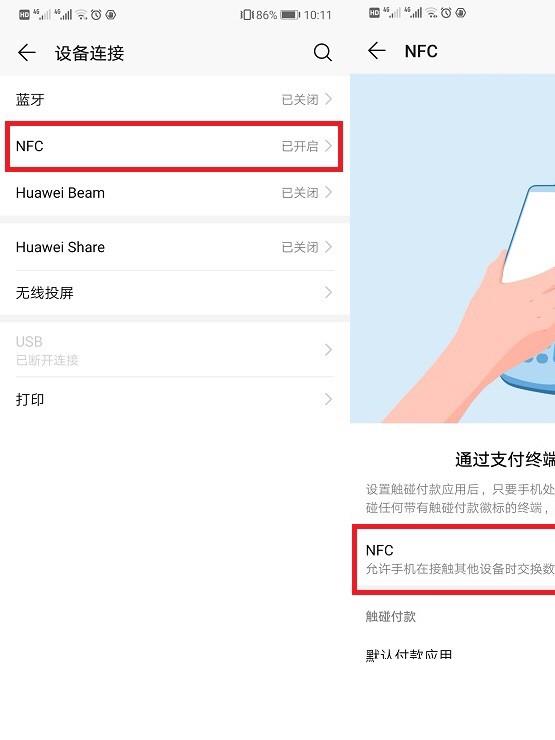Open the 打印 setting
Image resolution: width=555 pixels, height=740 pixels.
175,399
